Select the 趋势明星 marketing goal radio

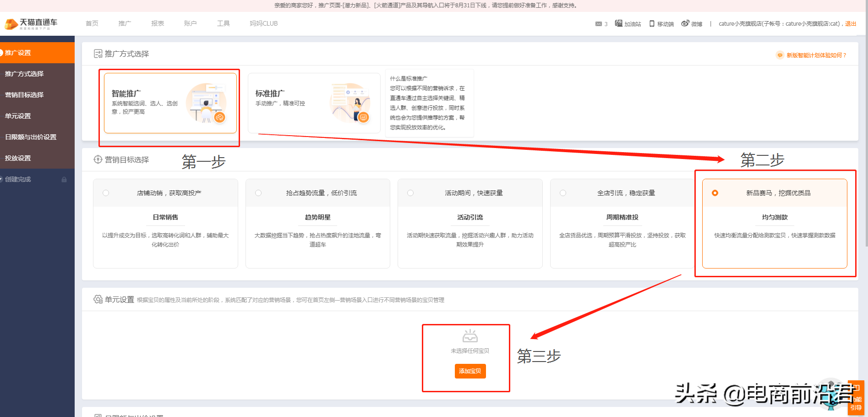258,193
